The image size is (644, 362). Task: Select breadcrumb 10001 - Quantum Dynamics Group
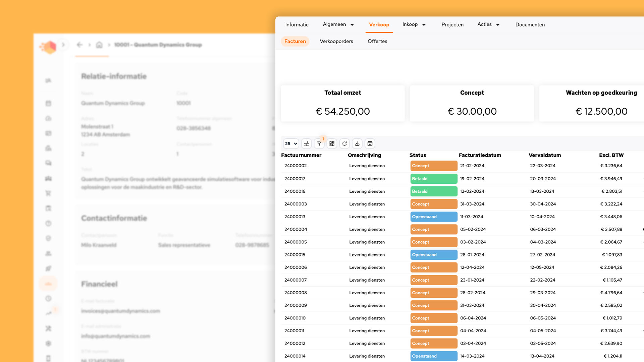(158, 45)
